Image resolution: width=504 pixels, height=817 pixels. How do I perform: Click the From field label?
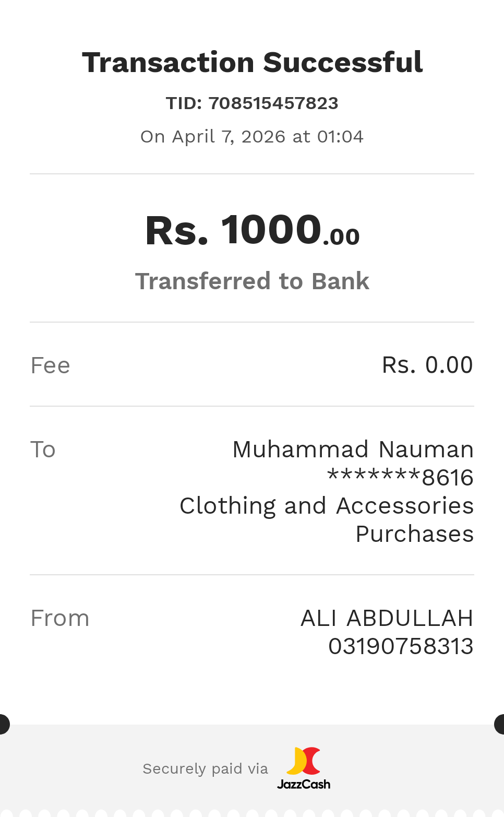pos(60,618)
